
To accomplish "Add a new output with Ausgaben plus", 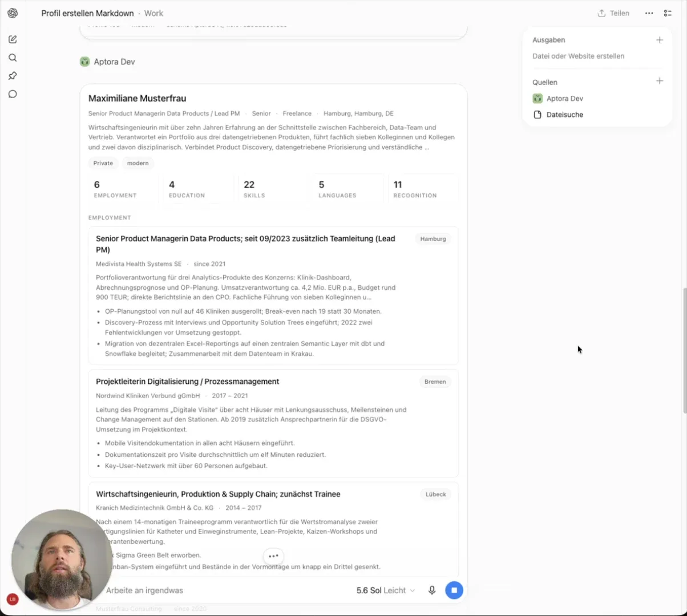I will coord(660,40).
